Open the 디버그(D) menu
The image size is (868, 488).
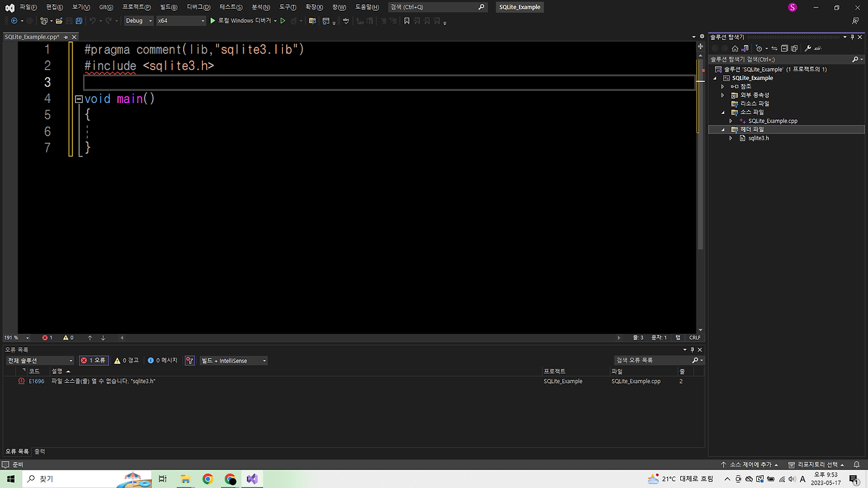coord(199,7)
